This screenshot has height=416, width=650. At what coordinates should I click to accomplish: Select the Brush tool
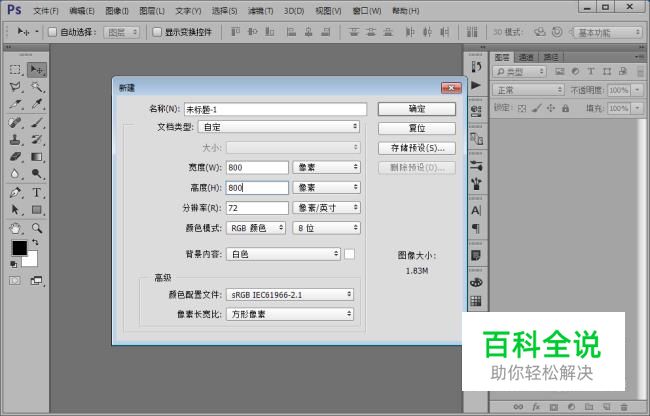[x=37, y=123]
